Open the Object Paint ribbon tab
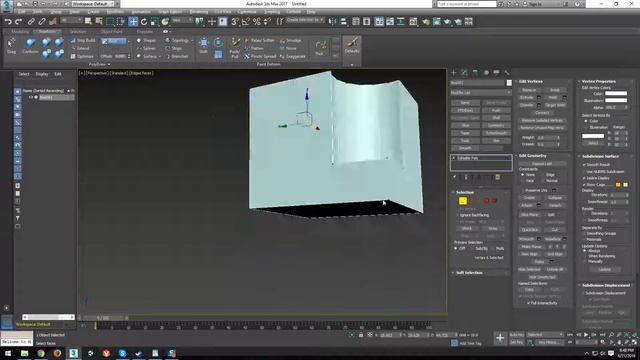The image size is (640, 360). tap(111, 31)
